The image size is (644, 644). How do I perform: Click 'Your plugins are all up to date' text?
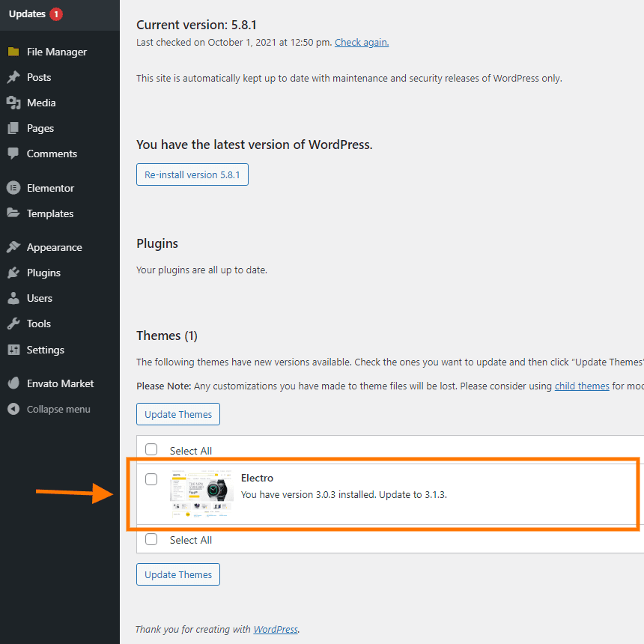pyautogui.click(x=201, y=270)
